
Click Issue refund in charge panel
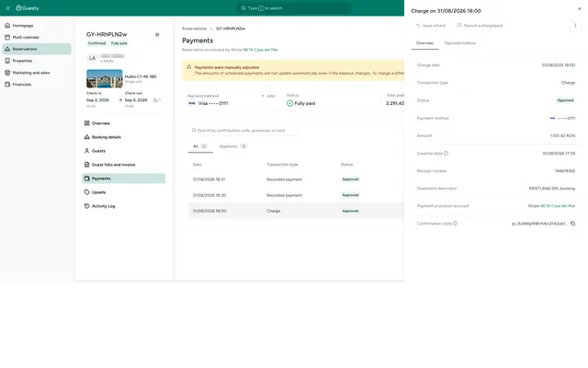coord(431,26)
